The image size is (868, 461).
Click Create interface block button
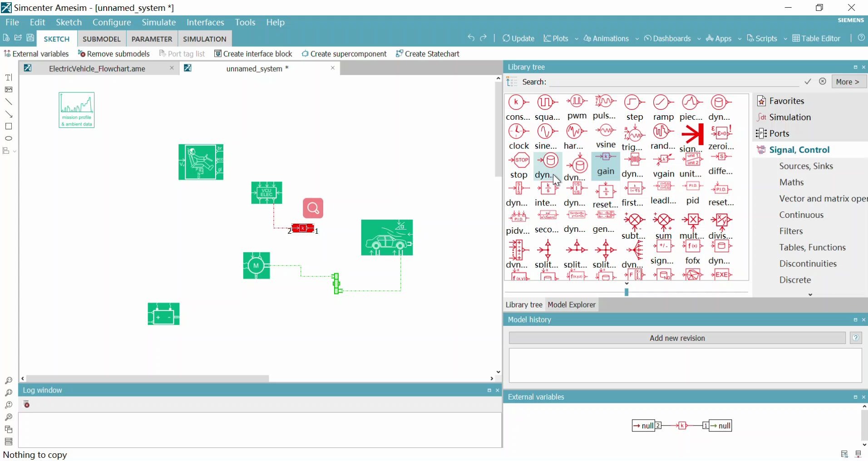tap(253, 54)
